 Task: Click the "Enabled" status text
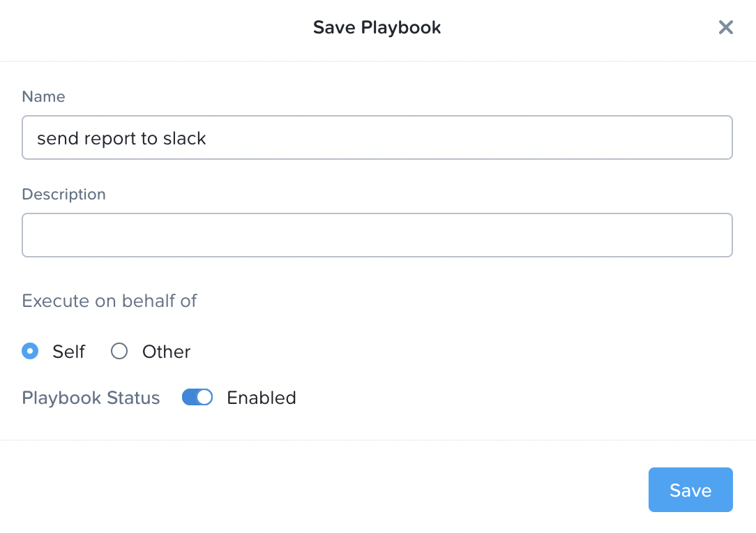pyautogui.click(x=262, y=398)
